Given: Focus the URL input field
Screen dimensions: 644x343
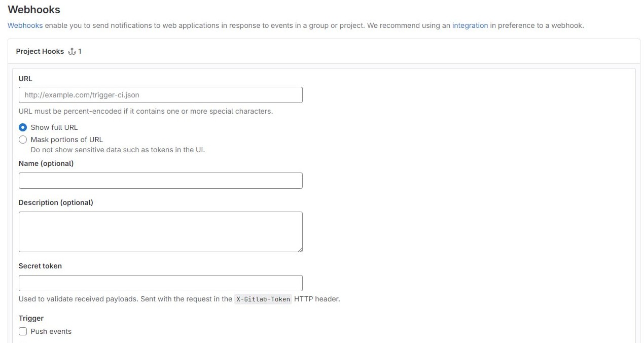Looking at the screenshot, I should click(x=160, y=95).
